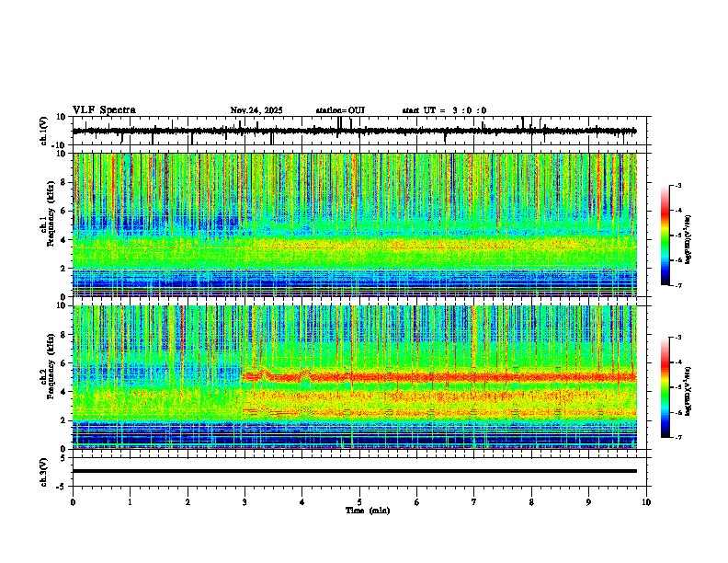Screen dimensions: 728x563
Task: Click time axis tick label "10"
Action: [x=646, y=502]
